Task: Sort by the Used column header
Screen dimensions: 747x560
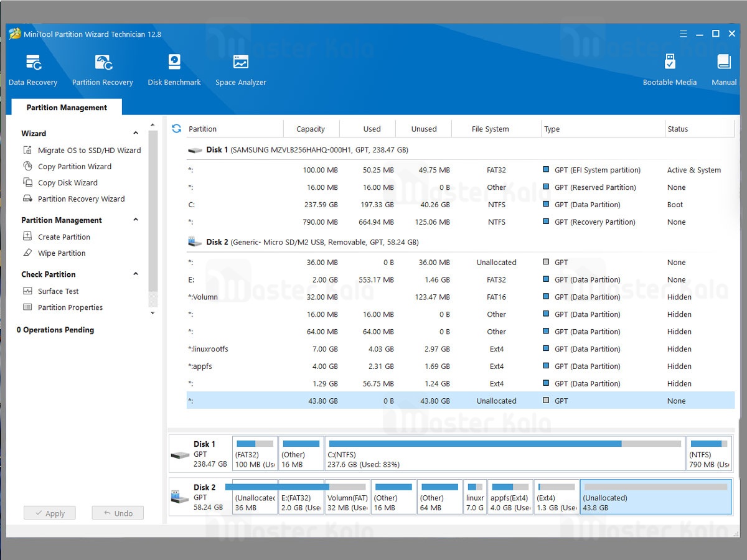Action: coord(368,129)
